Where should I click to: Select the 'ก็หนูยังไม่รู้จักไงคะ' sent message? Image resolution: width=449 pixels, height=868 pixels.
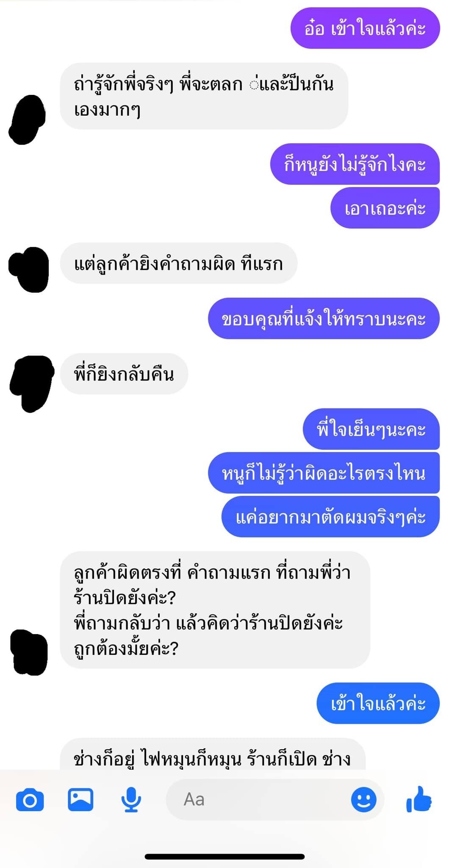click(x=355, y=164)
